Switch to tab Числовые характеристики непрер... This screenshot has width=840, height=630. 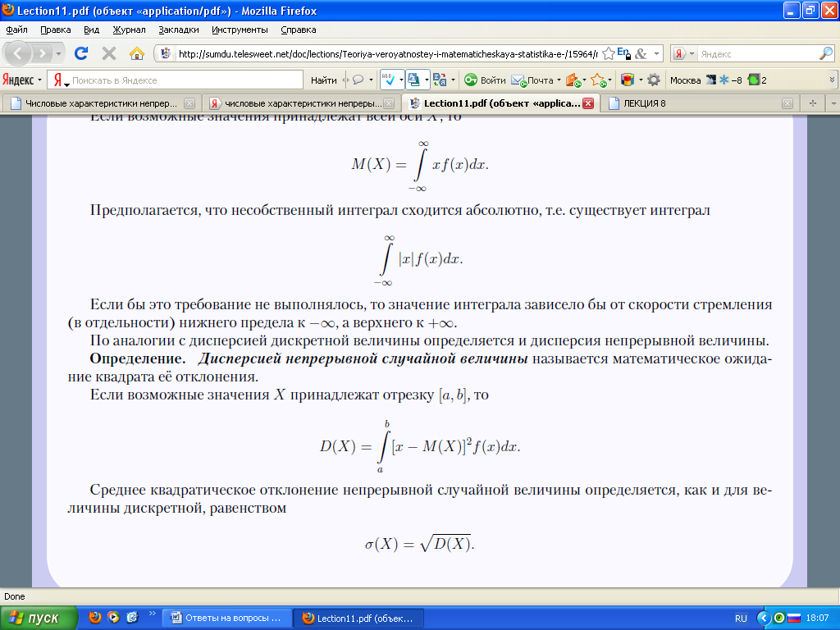tap(101, 103)
